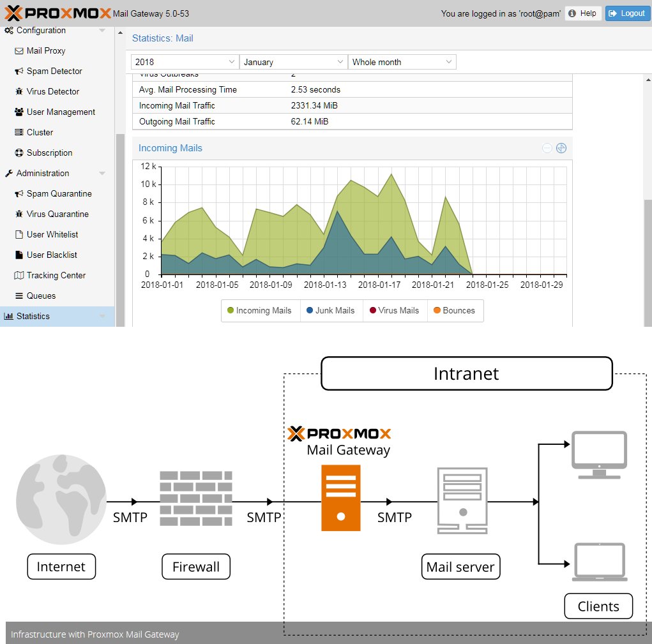Click the Logout button

click(628, 13)
